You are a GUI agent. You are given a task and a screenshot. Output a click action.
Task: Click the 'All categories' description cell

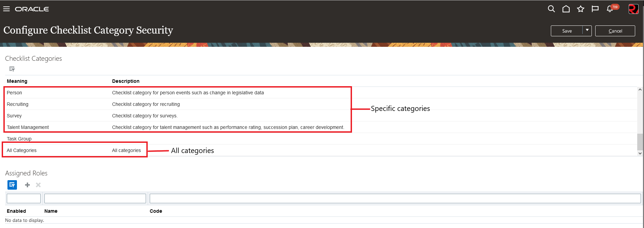tap(126, 150)
